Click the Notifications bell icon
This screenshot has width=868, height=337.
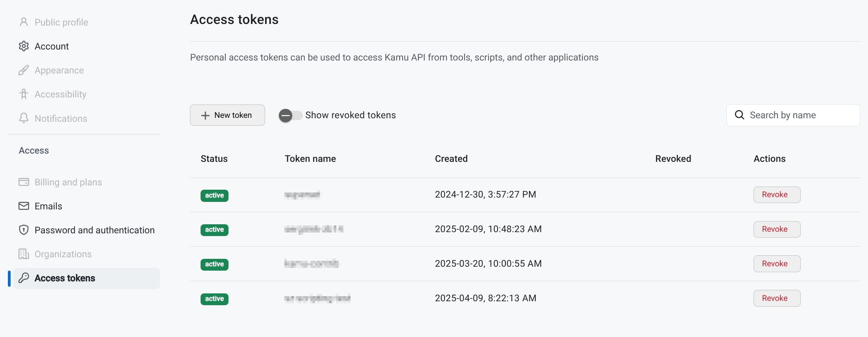(x=24, y=118)
